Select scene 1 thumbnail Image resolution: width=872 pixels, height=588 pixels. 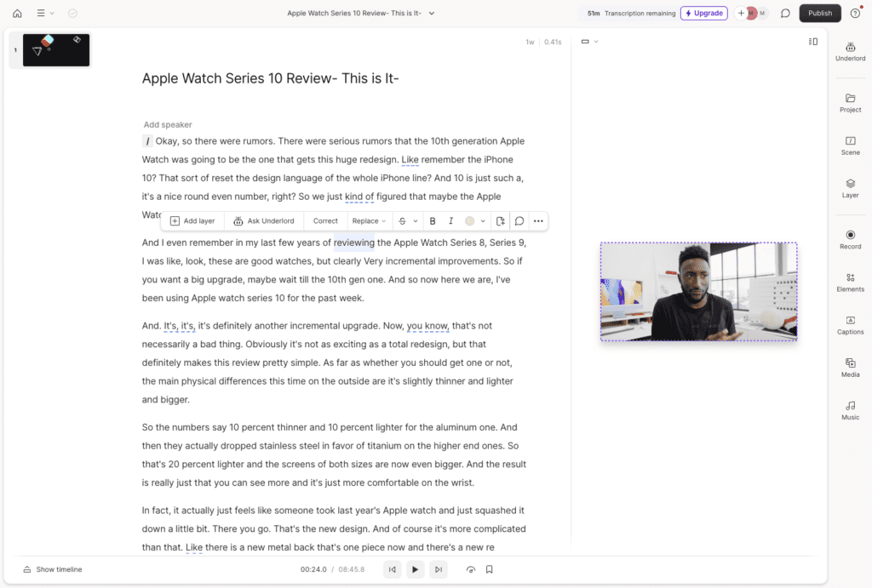click(56, 50)
